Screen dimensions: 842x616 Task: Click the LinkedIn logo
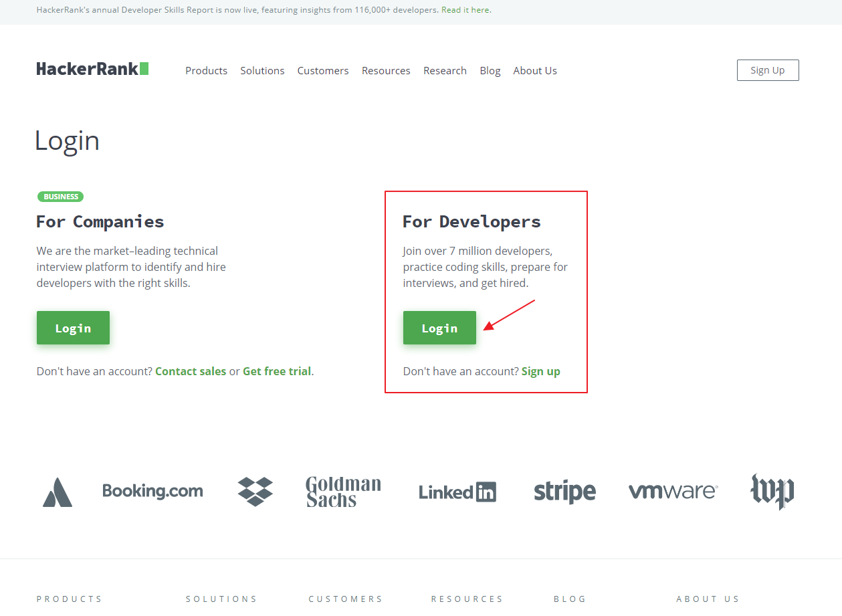(457, 492)
